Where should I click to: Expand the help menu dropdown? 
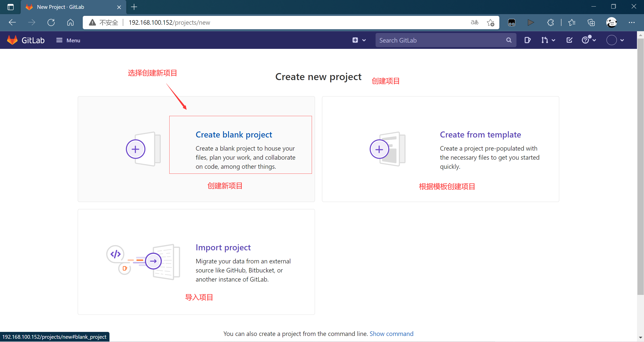(x=589, y=40)
